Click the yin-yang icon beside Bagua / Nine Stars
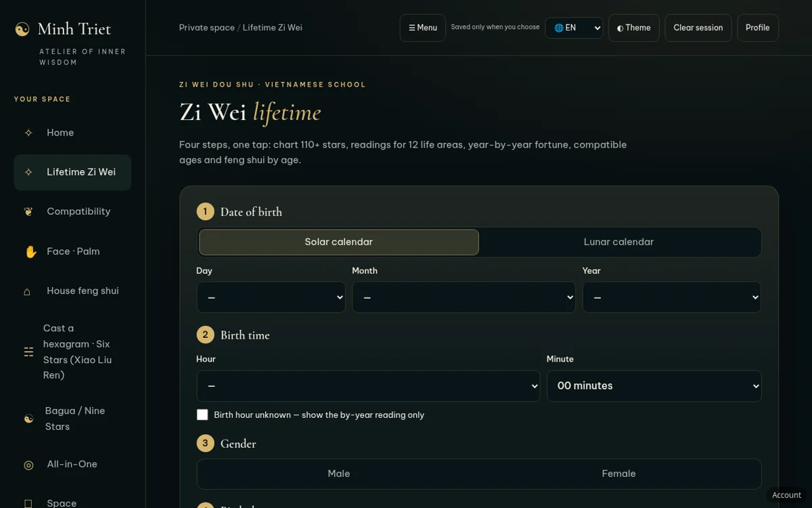The width and height of the screenshot is (812, 508). 28,419
